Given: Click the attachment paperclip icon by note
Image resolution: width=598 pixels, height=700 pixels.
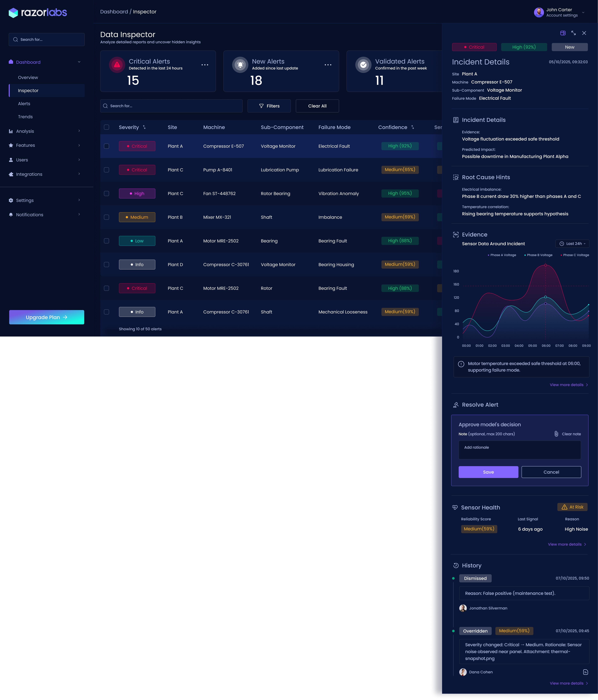Looking at the screenshot, I should [556, 434].
